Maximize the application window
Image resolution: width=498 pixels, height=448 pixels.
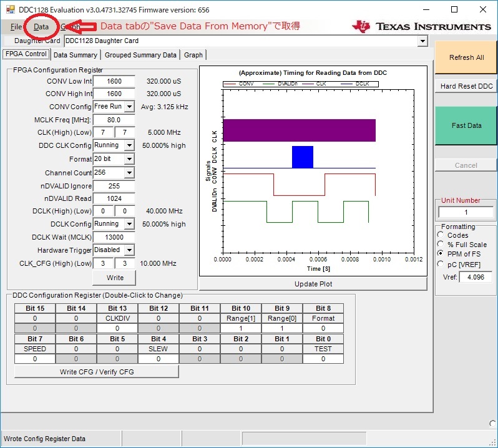pyautogui.click(x=454, y=9)
